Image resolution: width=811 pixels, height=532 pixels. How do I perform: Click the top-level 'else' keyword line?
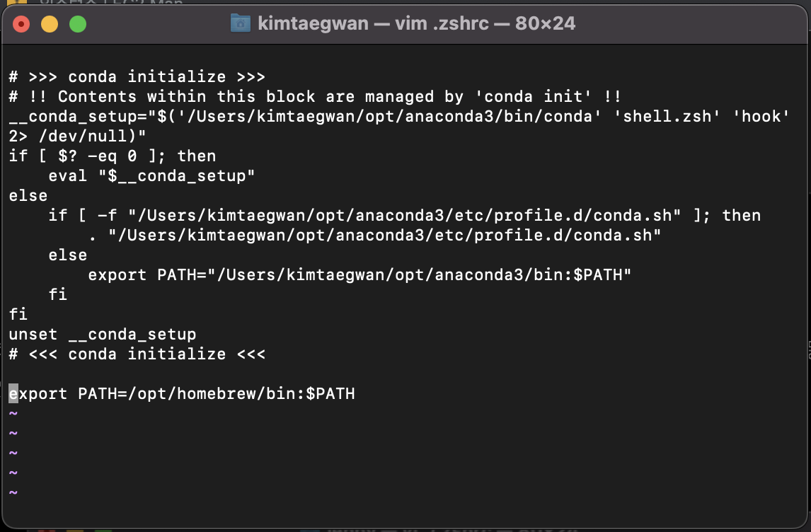28,196
